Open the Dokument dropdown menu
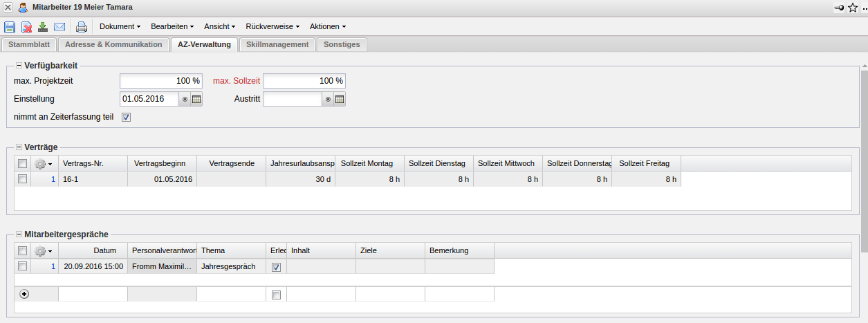This screenshot has height=323, width=868. point(120,27)
